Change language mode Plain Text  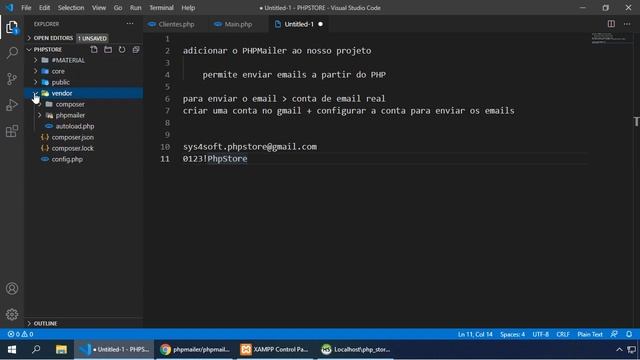click(590, 334)
